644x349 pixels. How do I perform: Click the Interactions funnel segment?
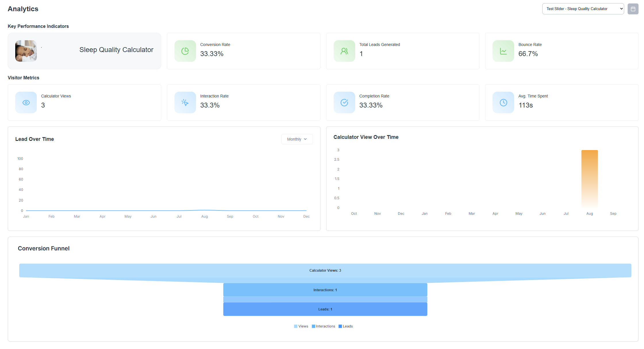[325, 290]
